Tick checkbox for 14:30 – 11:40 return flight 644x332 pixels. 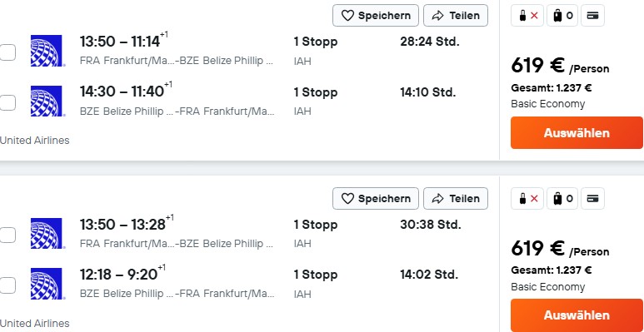pos(7,102)
